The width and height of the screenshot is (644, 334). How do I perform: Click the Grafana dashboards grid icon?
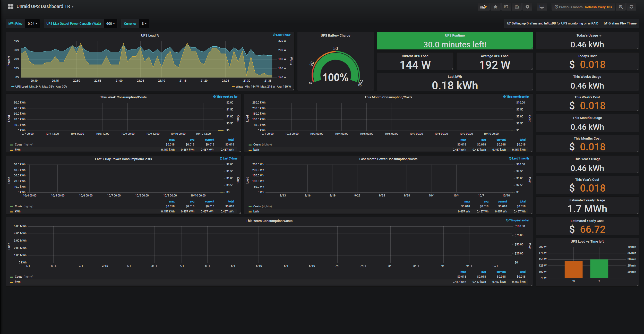pyautogui.click(x=11, y=7)
